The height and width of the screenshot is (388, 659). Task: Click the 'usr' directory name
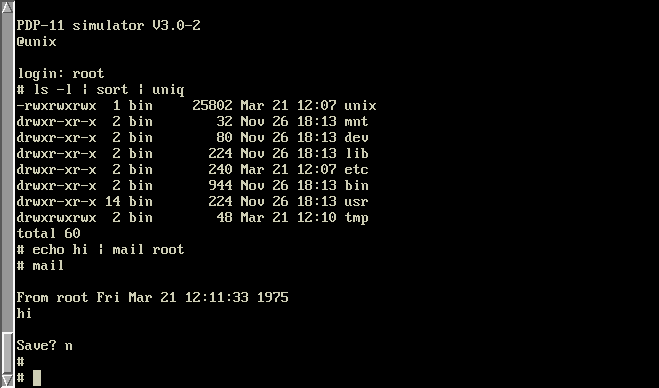tap(356, 202)
